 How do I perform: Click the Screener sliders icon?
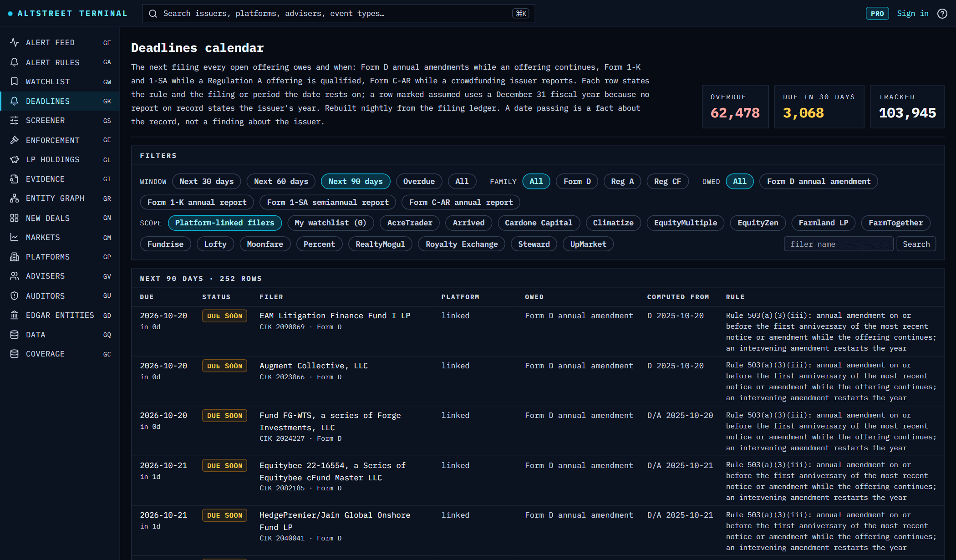14,120
